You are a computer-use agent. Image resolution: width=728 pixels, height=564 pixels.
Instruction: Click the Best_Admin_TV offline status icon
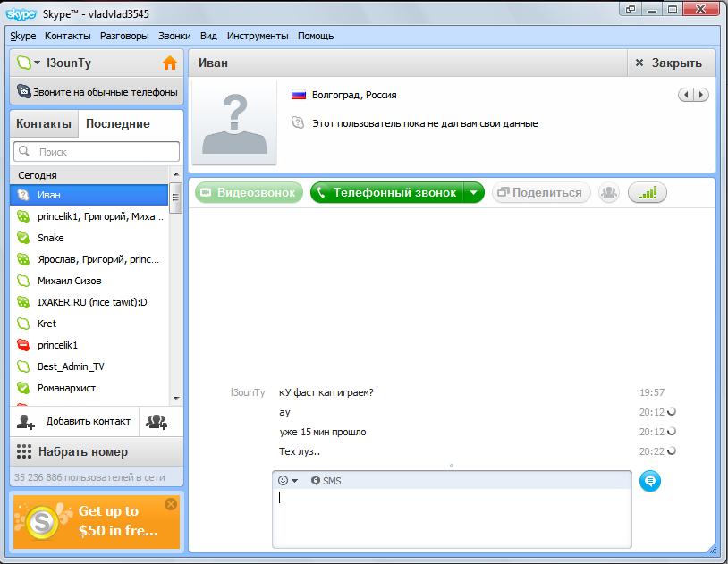23,366
